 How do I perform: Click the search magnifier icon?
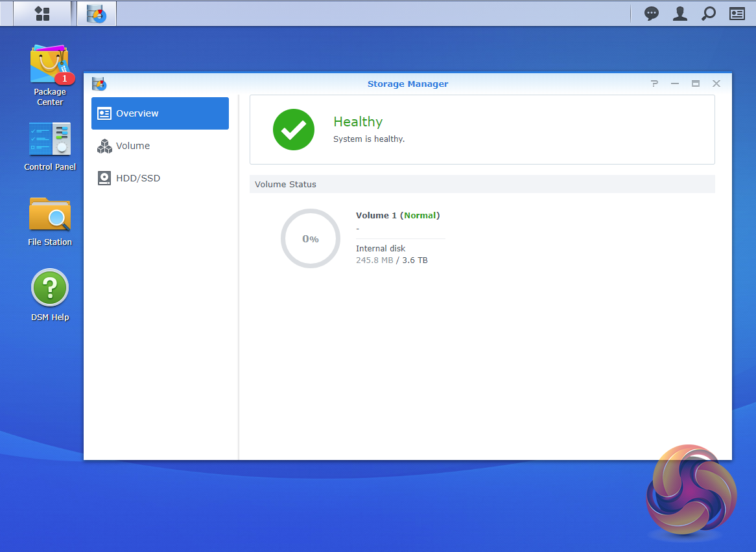(x=708, y=14)
